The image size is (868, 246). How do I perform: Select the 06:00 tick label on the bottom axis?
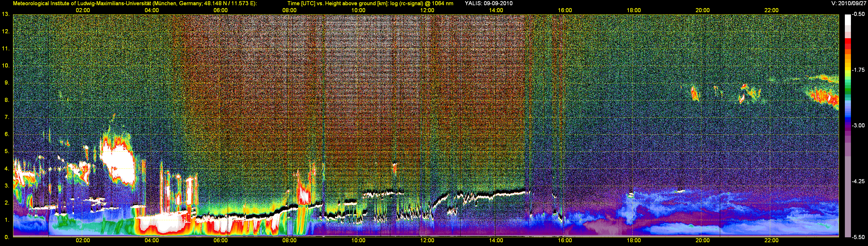tap(221, 241)
